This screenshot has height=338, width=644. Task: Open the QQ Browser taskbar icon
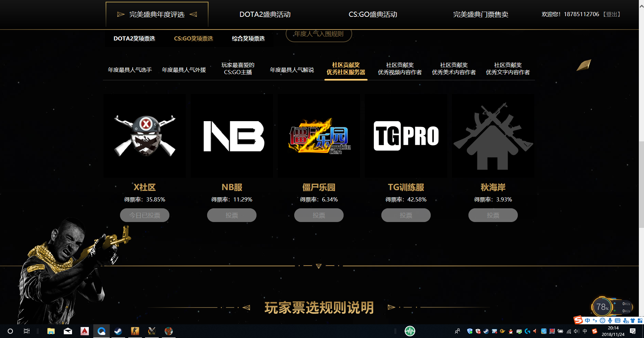[101, 331]
